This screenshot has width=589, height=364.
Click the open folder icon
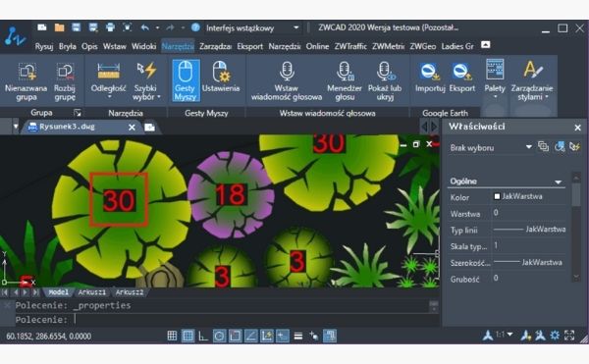click(x=59, y=27)
